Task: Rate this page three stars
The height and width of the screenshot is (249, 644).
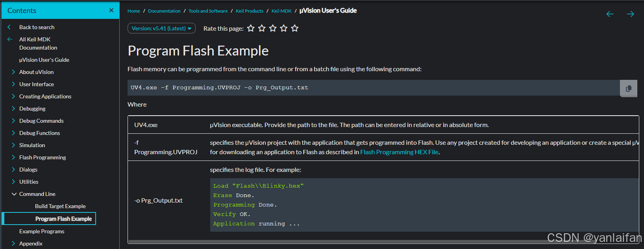Action: 273,28
